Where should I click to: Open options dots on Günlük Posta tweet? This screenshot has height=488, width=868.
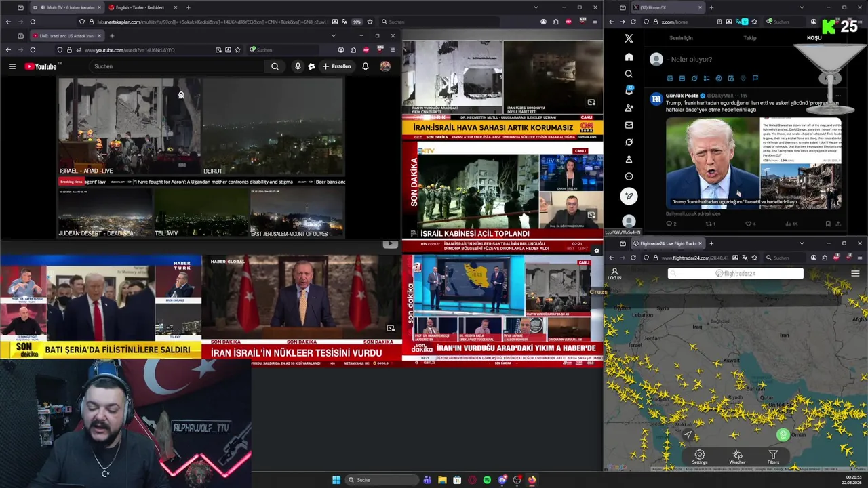coord(838,96)
